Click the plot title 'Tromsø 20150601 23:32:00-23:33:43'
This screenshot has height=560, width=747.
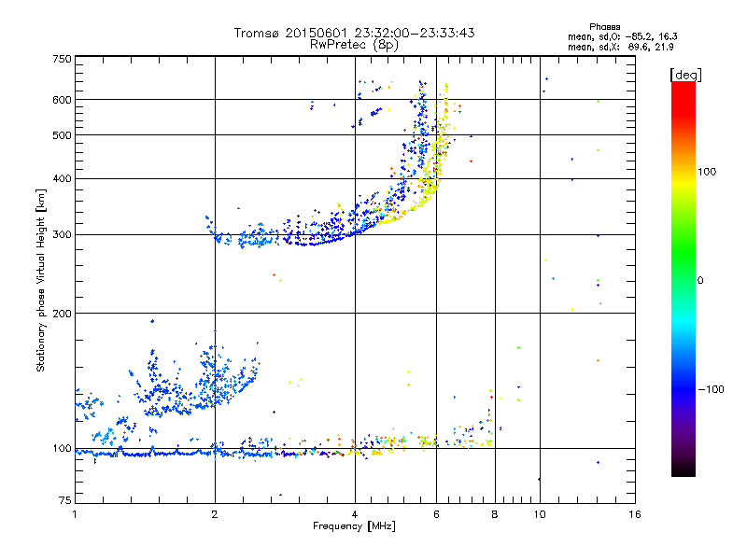point(355,33)
